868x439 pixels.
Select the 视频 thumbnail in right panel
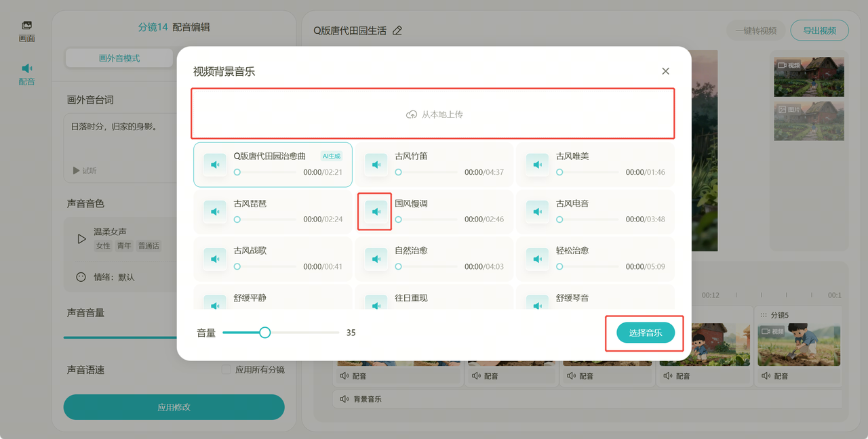809,77
